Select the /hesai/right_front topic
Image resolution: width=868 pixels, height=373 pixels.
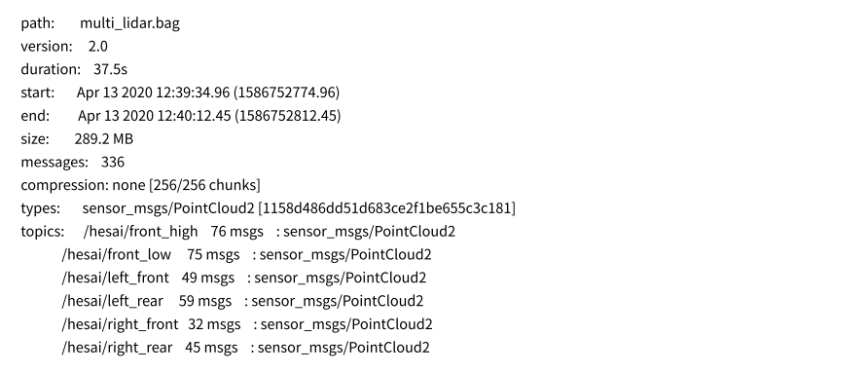coord(120,324)
